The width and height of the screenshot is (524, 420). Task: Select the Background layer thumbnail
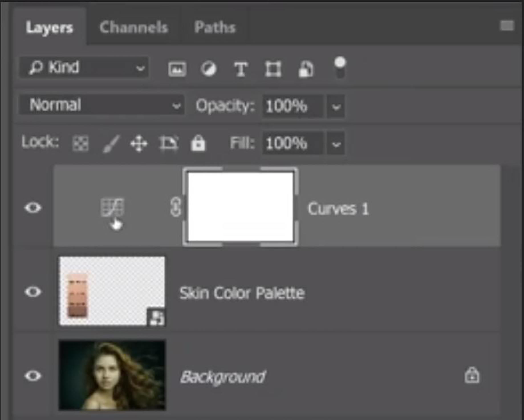click(112, 375)
